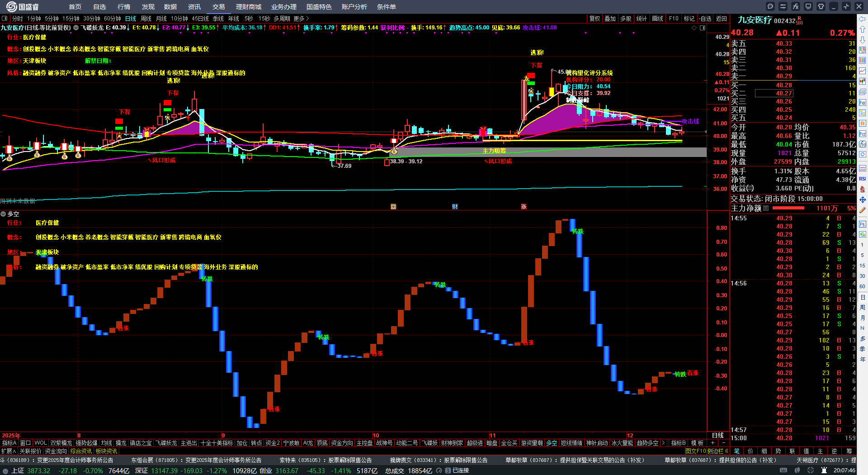Image resolution: width=868 pixels, height=475 pixels.
Task: Click the 09 month marker on timeline
Action: click(223, 436)
